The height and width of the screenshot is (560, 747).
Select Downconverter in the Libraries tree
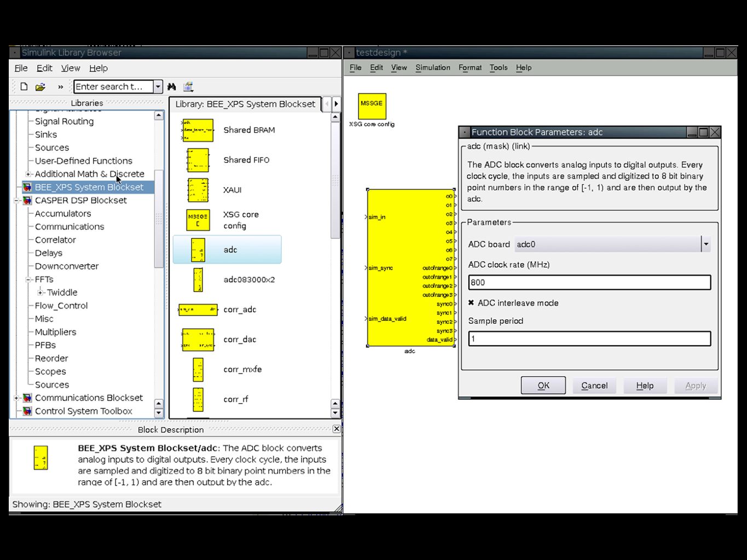(x=67, y=266)
